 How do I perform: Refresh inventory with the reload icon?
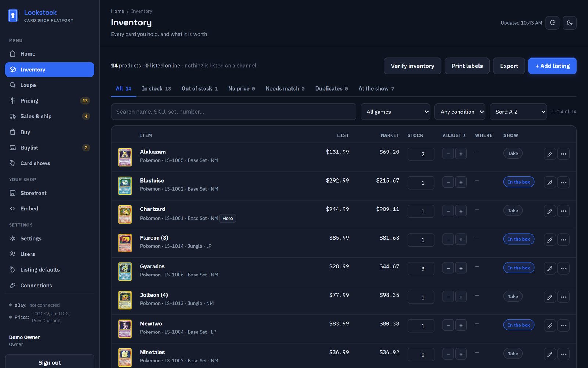point(552,23)
